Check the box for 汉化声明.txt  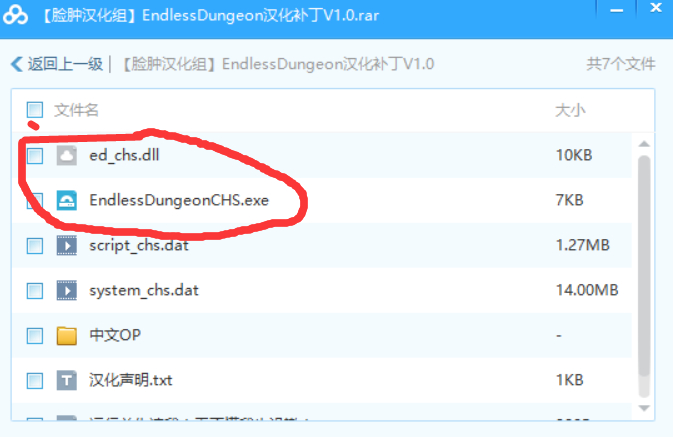click(35, 381)
